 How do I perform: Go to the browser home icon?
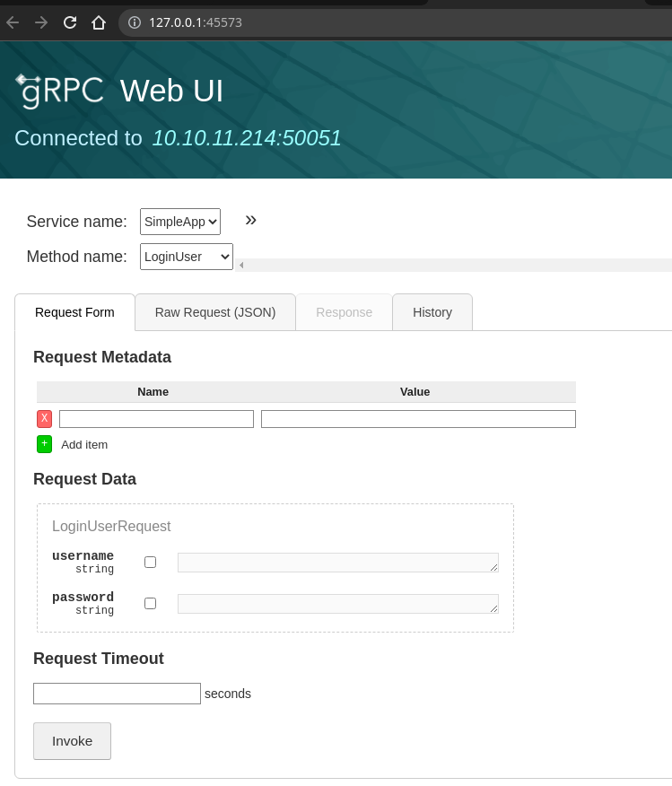pos(99,22)
